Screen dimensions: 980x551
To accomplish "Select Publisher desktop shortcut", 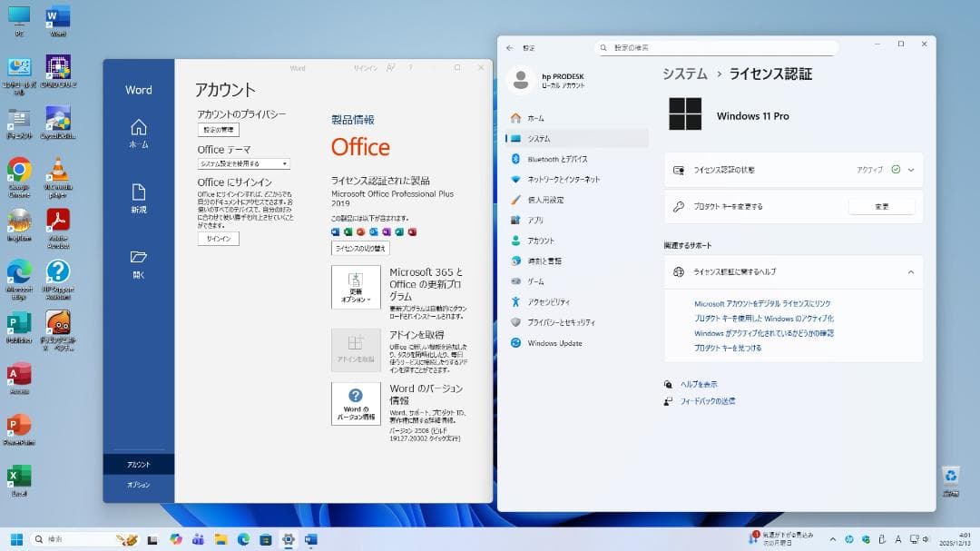I will tap(19, 329).
